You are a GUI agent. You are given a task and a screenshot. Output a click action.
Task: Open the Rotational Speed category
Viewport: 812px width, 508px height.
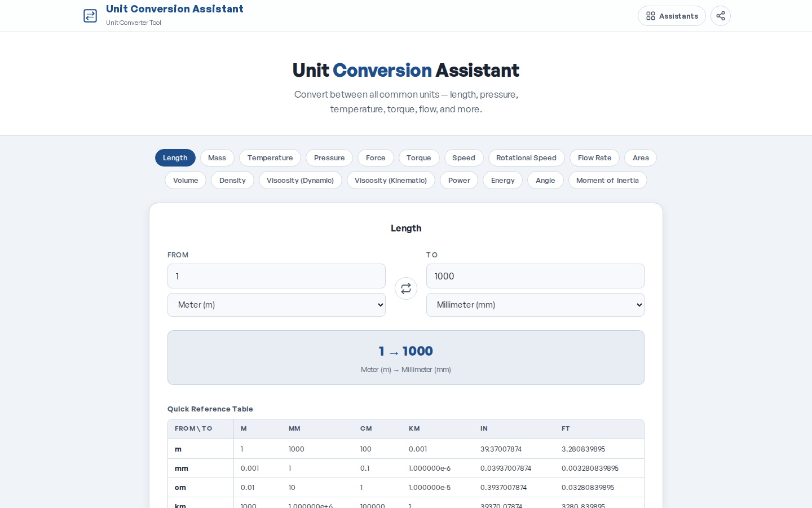[526, 158]
